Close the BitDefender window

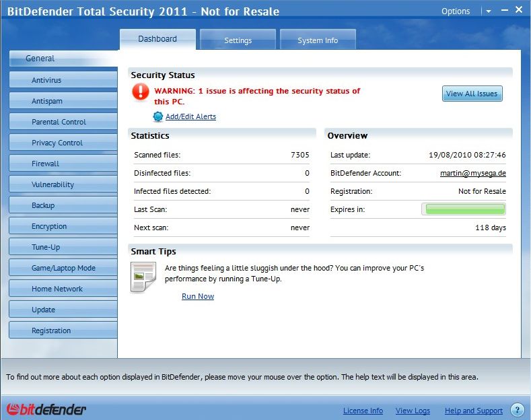click(519, 9)
